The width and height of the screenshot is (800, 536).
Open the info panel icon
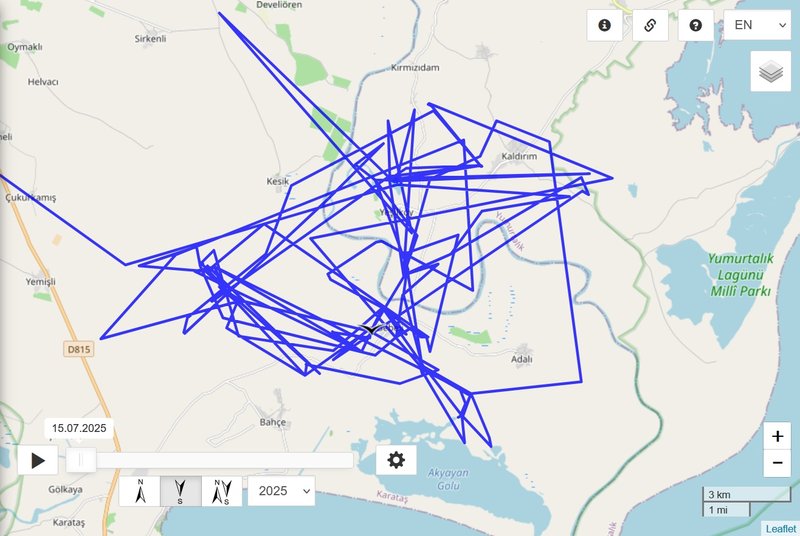tap(605, 25)
